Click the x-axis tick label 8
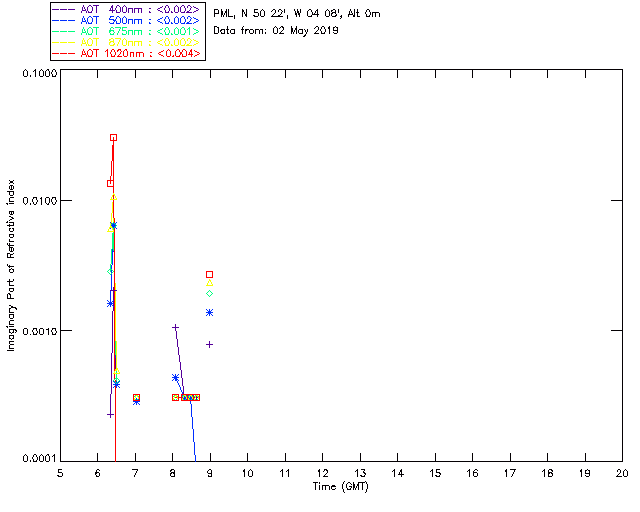Screen dimensions: 640x512 (x=173, y=473)
